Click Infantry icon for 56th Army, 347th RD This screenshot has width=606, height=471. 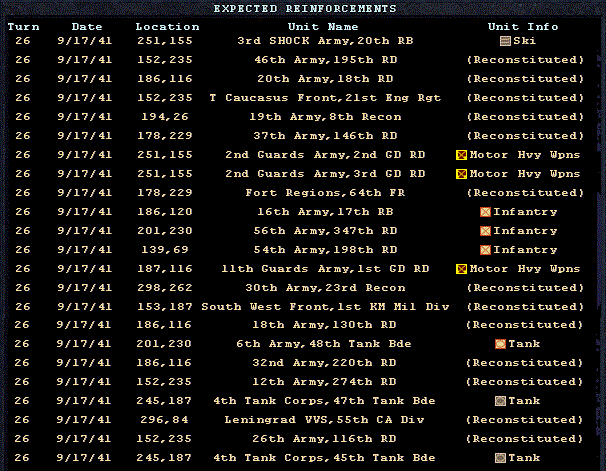click(x=485, y=231)
